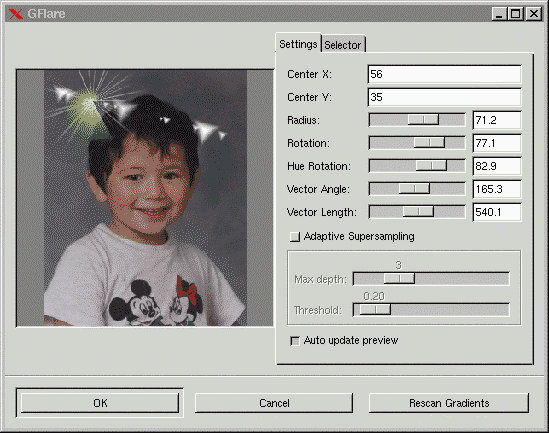Click the Radius slider handle
This screenshot has height=433, width=549.
tap(423, 120)
